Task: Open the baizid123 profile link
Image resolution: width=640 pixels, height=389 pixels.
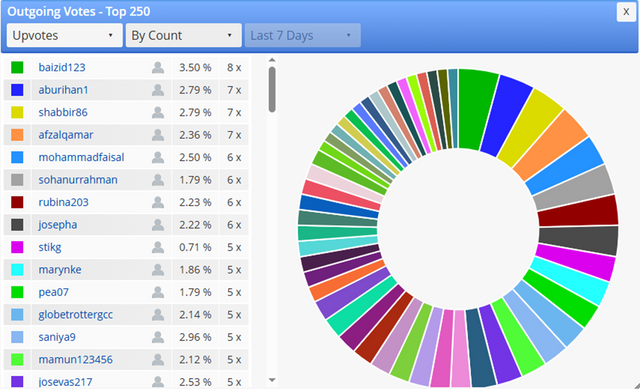Action: click(x=62, y=67)
